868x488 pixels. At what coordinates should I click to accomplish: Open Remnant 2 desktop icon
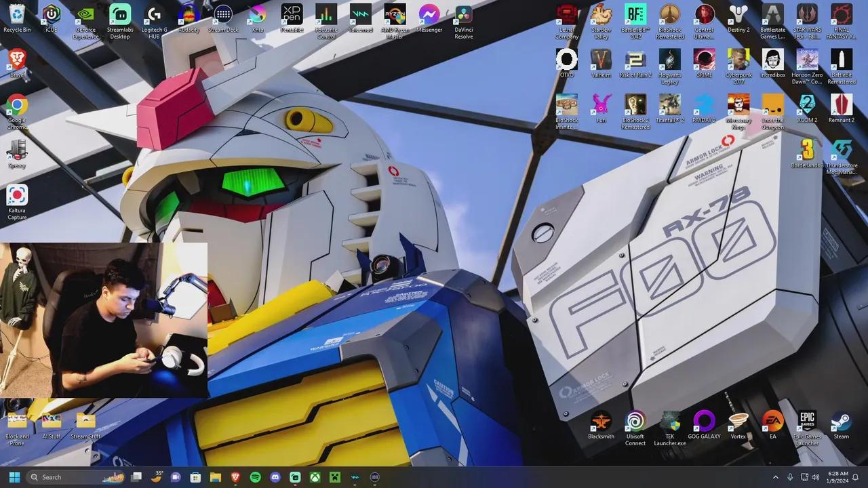coord(842,108)
